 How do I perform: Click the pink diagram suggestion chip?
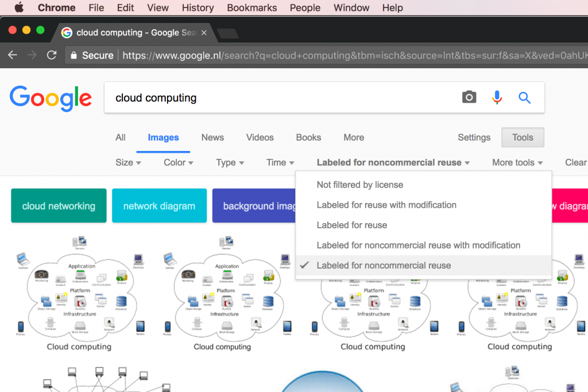click(x=570, y=205)
